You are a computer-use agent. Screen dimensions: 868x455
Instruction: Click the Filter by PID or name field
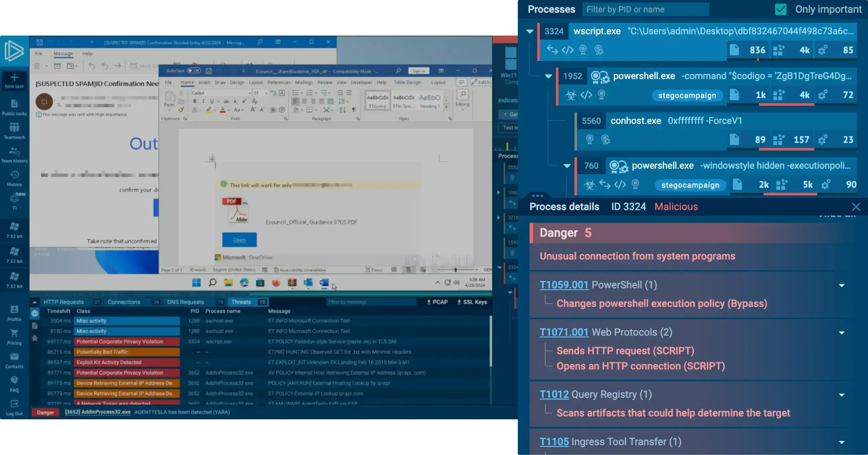[645, 9]
